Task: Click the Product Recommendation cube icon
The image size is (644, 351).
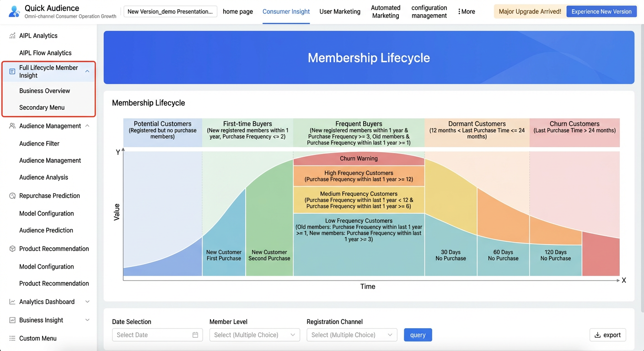Action: (x=12, y=249)
